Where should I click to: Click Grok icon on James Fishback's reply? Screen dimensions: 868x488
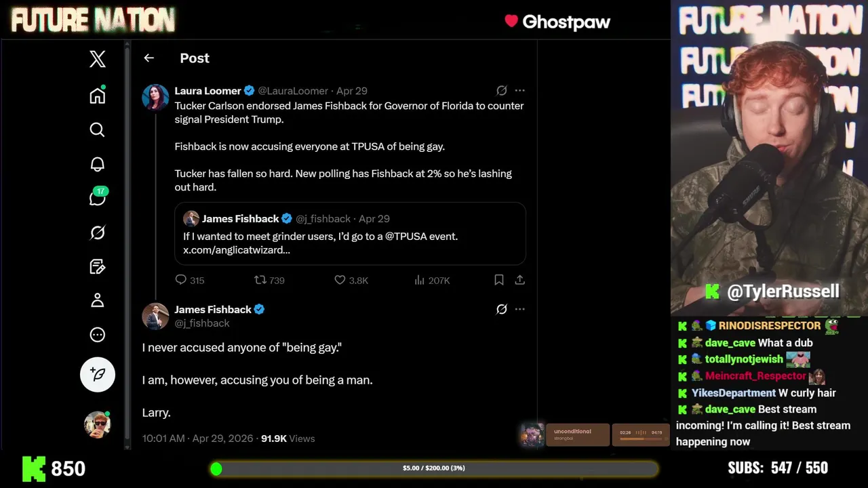(502, 309)
